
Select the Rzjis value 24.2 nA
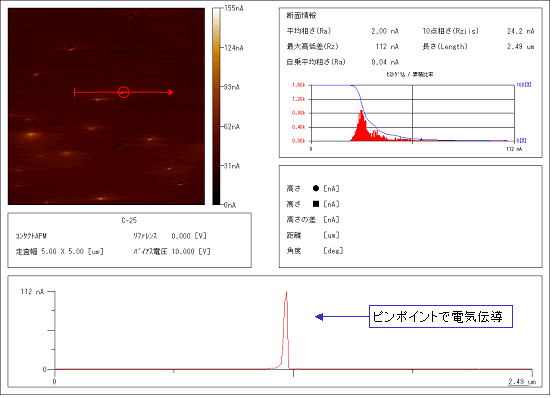[521, 31]
